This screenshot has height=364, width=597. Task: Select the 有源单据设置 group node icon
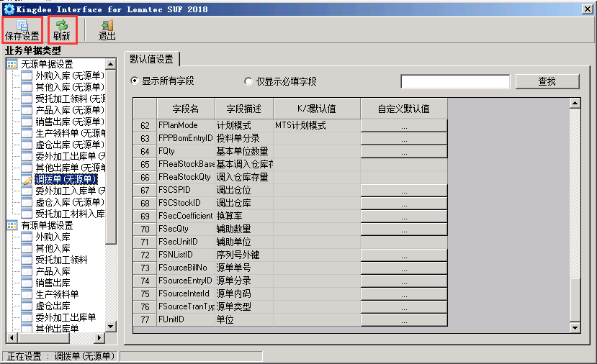click(x=12, y=225)
